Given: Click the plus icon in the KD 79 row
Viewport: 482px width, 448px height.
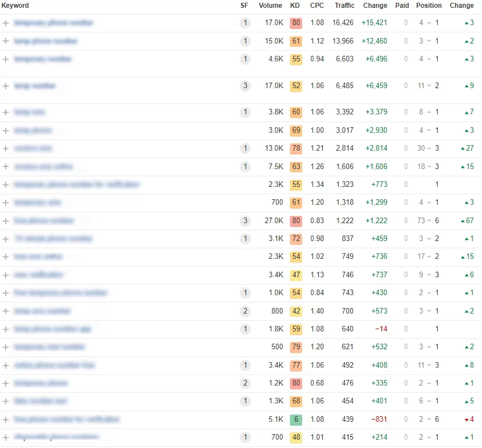Looking at the screenshot, I should click(6, 347).
